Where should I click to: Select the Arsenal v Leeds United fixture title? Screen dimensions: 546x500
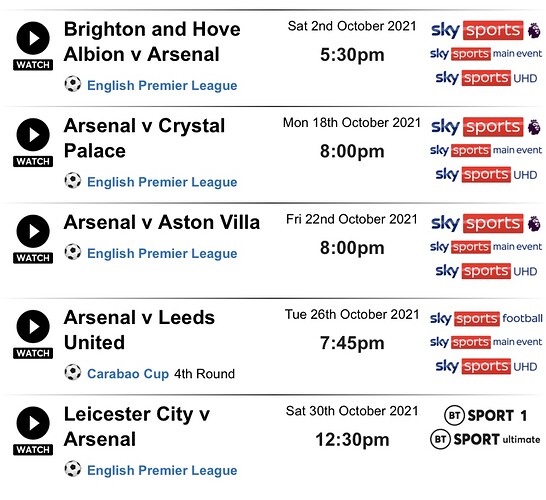(139, 330)
